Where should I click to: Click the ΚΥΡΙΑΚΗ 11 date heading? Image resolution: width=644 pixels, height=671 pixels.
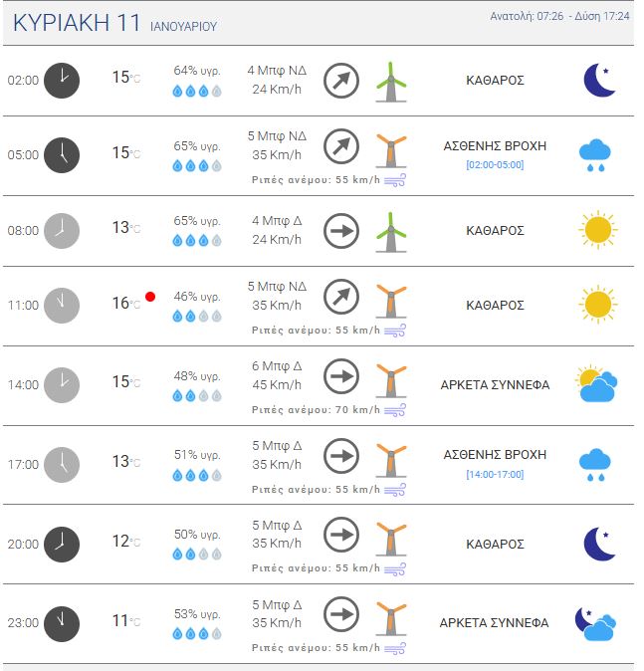coord(77,24)
